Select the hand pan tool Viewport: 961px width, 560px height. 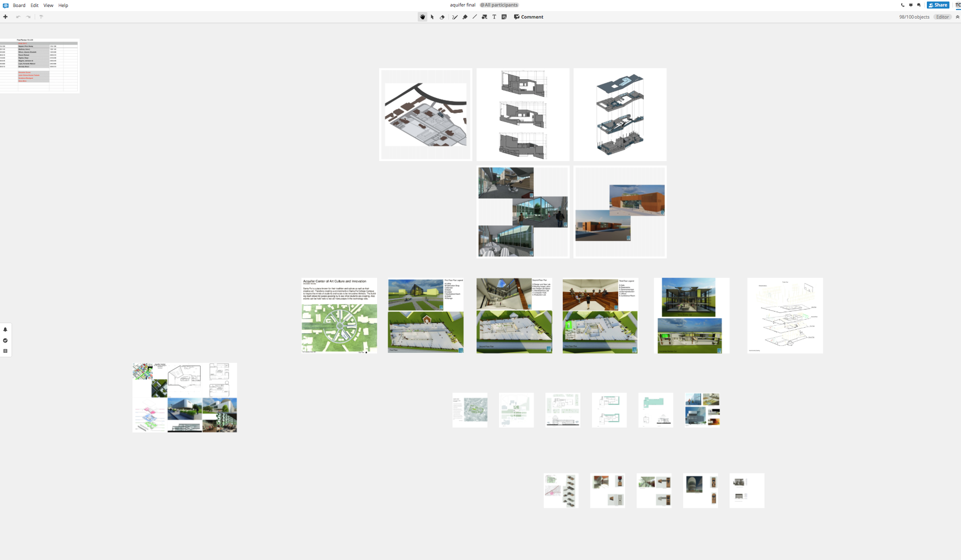point(422,17)
